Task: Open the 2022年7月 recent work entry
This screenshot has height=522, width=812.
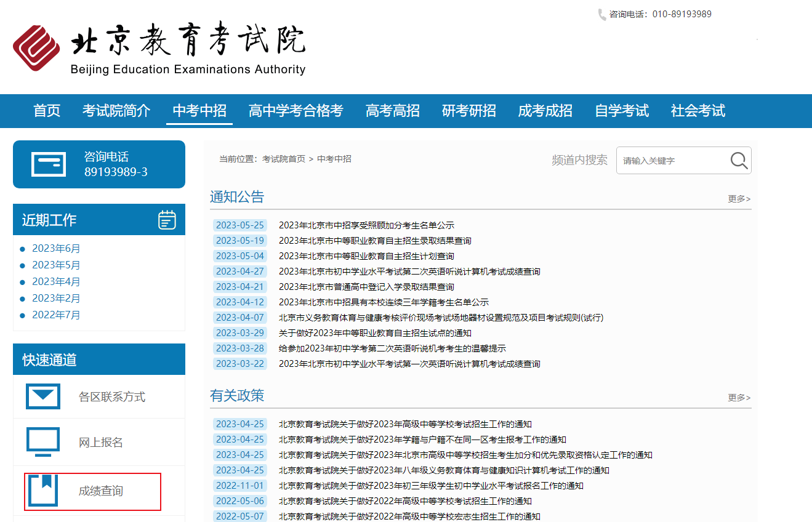Action: pyautogui.click(x=56, y=315)
